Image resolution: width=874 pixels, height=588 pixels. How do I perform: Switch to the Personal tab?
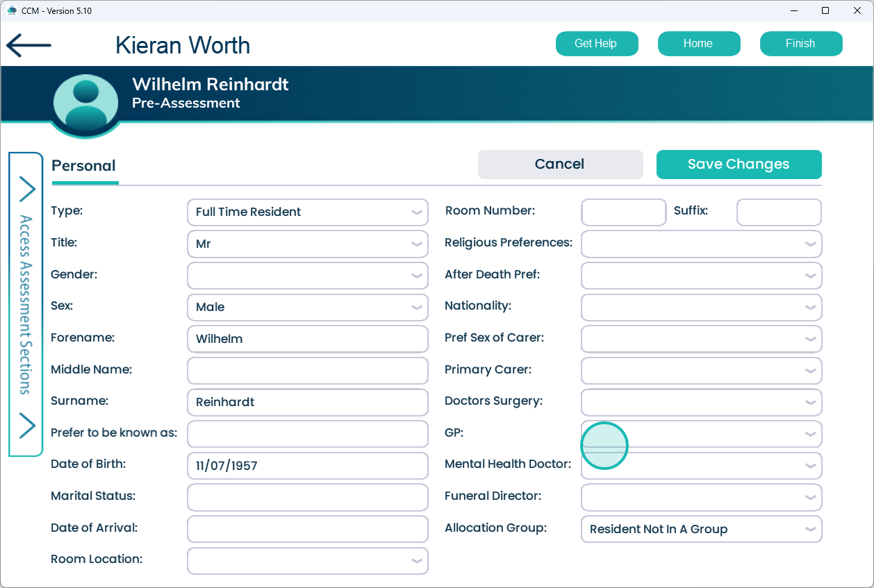[x=84, y=166]
